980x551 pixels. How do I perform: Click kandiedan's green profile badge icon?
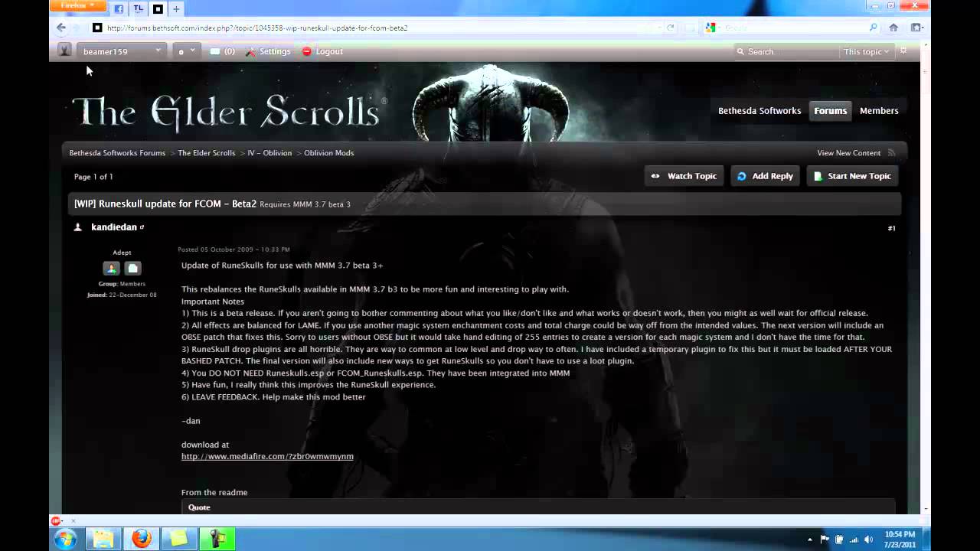[x=112, y=269]
